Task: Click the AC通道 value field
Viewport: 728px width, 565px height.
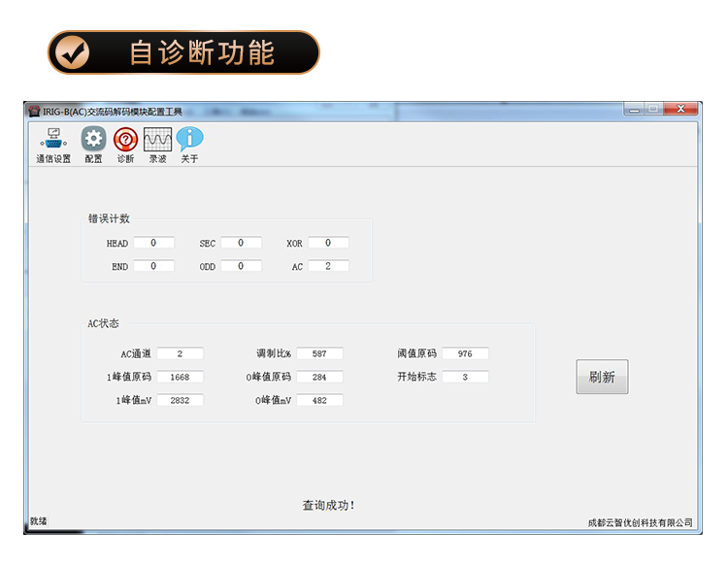Action: click(x=181, y=353)
